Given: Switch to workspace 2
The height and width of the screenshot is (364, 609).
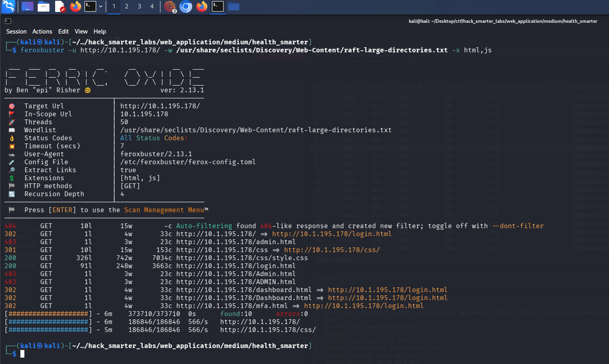Looking at the screenshot, I should tap(127, 6).
